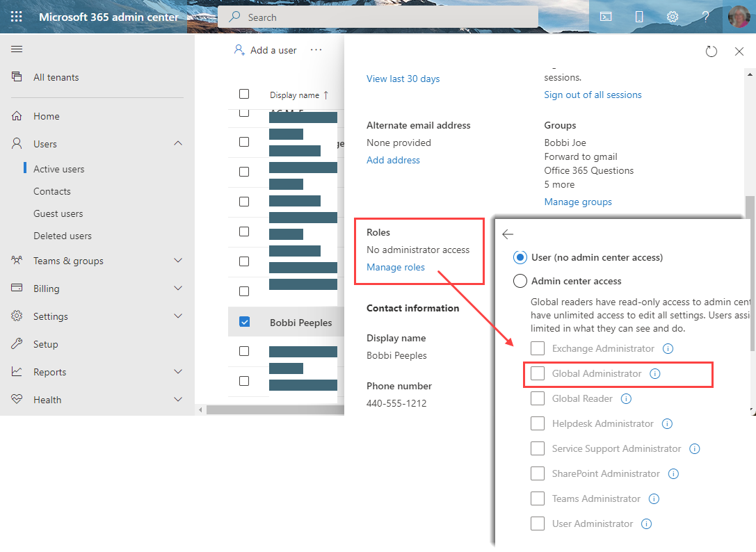This screenshot has height=552, width=756.
Task: Click Manage groups link
Action: 578,202
